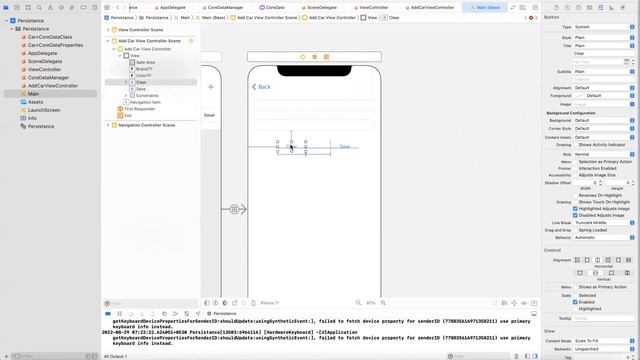The width and height of the screenshot is (640, 360).
Task: Click the Subtitle placeholder text field
Action: [x=604, y=79]
